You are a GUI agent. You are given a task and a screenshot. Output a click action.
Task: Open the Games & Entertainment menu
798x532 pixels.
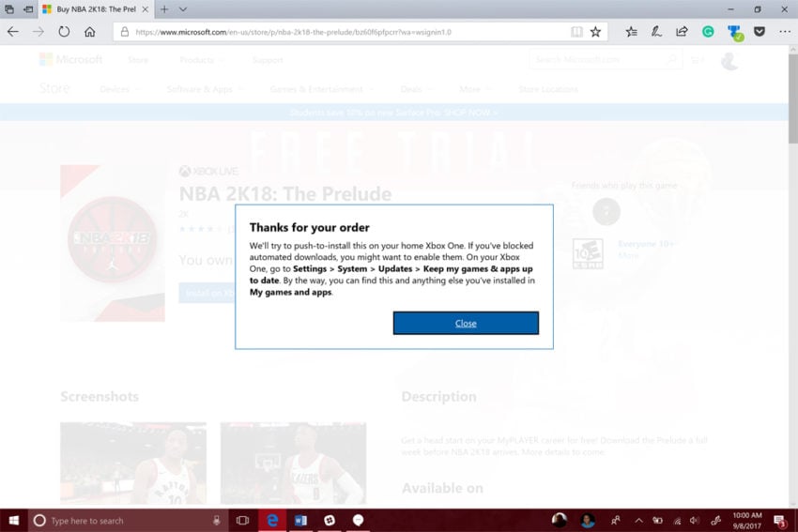coord(321,89)
